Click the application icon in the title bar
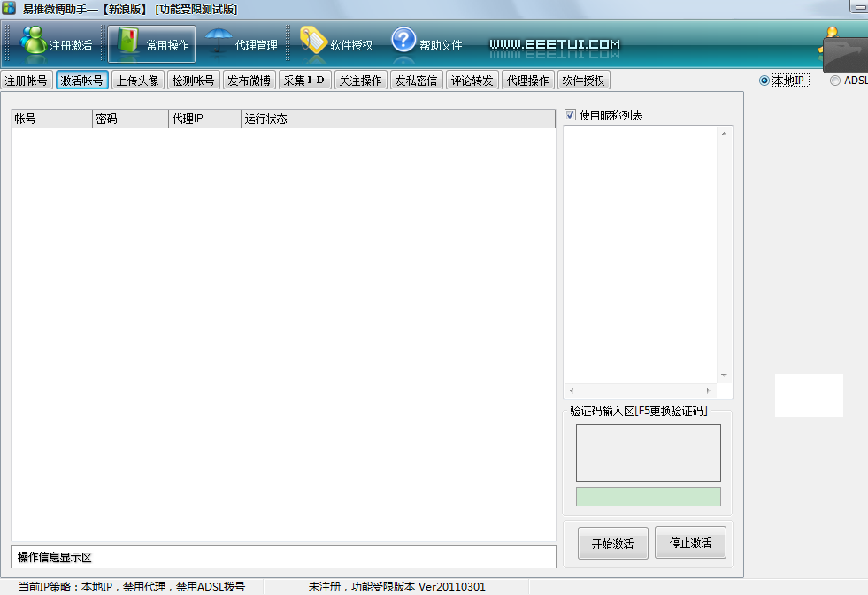The image size is (868, 595). (x=9, y=9)
